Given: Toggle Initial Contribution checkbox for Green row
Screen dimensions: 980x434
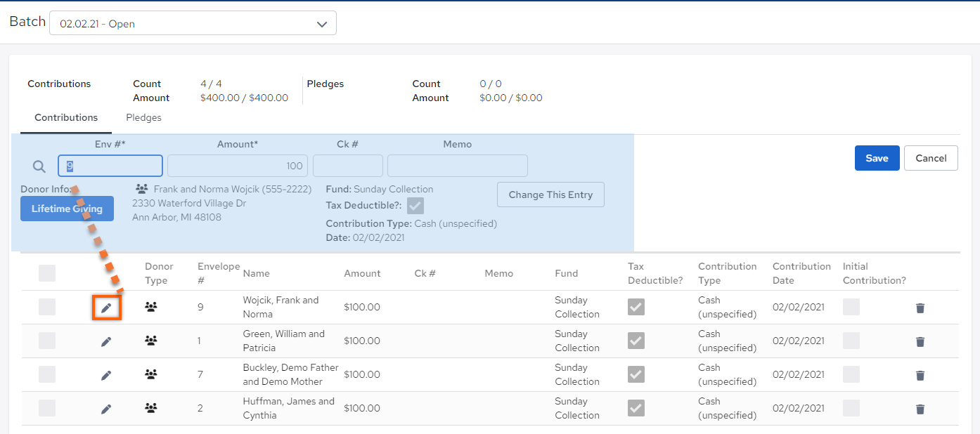Looking at the screenshot, I should click(851, 341).
